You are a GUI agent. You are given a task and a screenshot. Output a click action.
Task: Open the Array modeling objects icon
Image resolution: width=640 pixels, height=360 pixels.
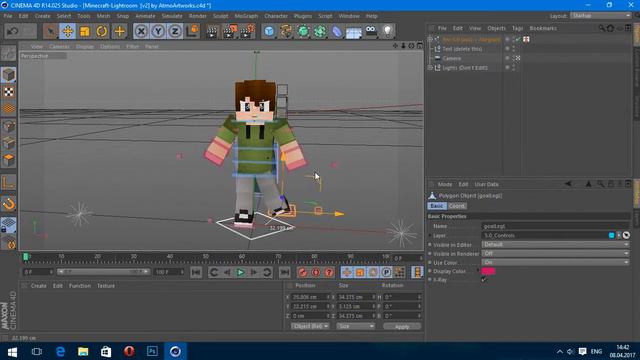click(320, 31)
